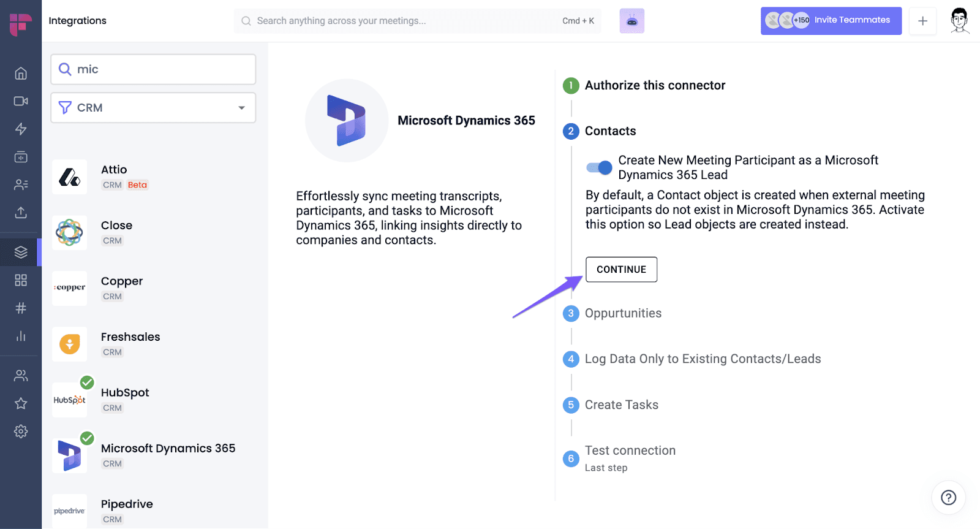The height and width of the screenshot is (529, 980).
Task: Click the large Dynamics 365 logo circle
Action: click(347, 121)
